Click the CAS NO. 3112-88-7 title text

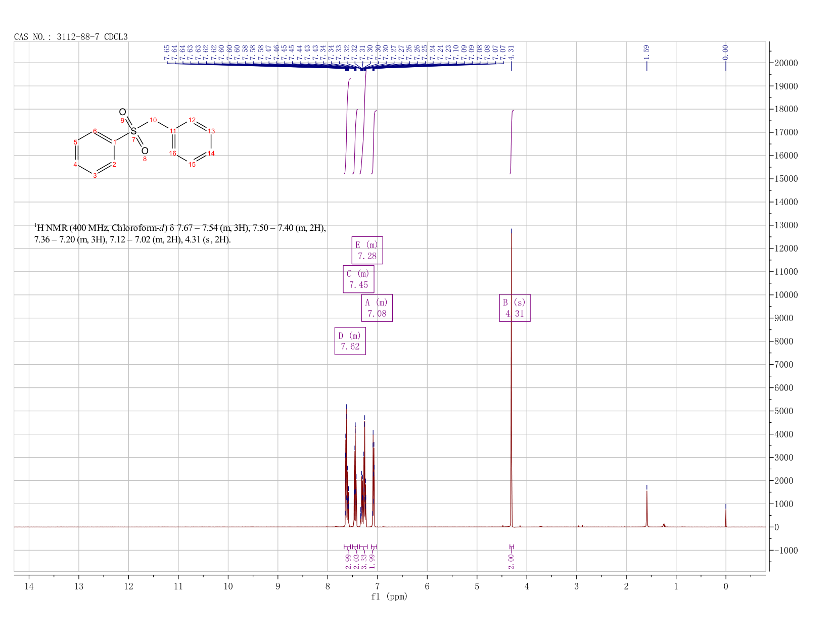71,37
